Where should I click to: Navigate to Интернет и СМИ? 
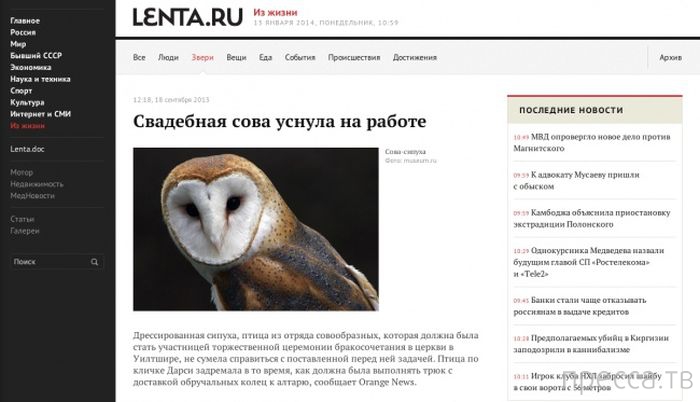(x=39, y=114)
